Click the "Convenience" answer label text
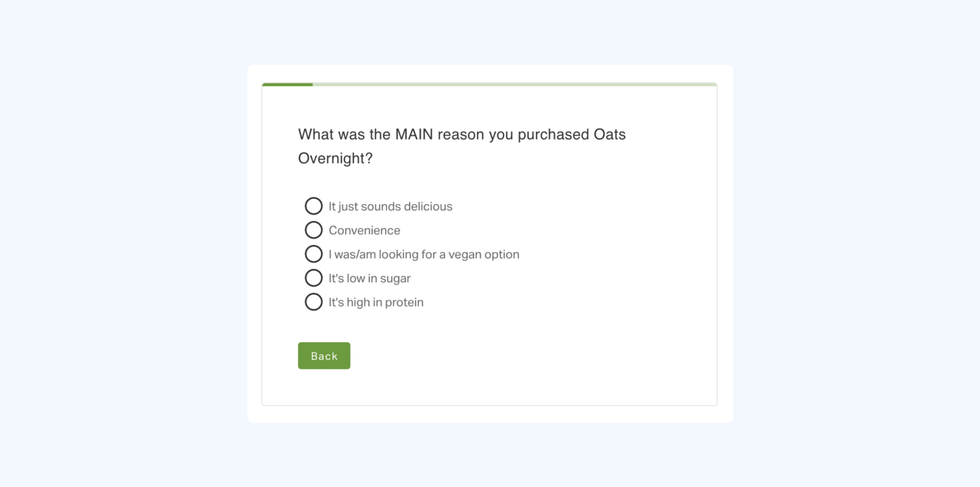The width and height of the screenshot is (980, 487). (365, 231)
